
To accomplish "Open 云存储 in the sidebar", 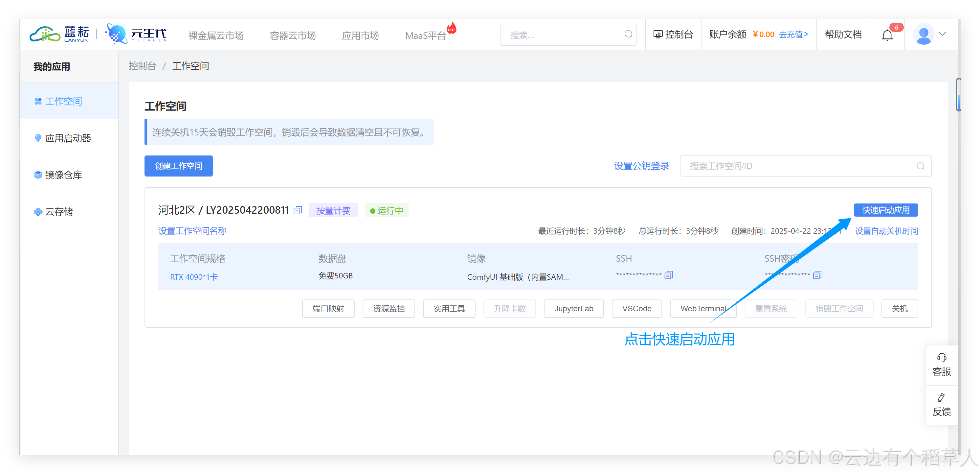I will (58, 212).
